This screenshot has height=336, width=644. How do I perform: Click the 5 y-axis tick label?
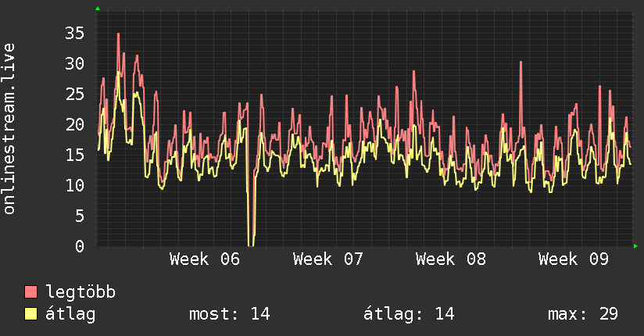point(80,216)
